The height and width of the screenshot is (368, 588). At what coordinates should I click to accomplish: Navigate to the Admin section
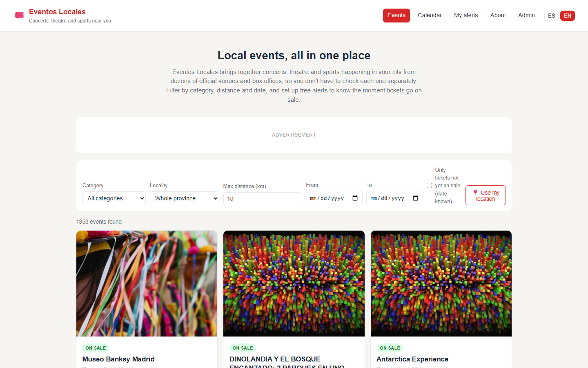526,16
